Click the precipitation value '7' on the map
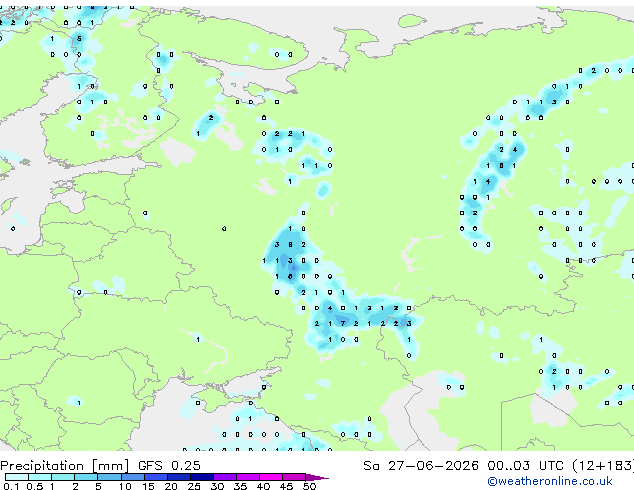 343,323
